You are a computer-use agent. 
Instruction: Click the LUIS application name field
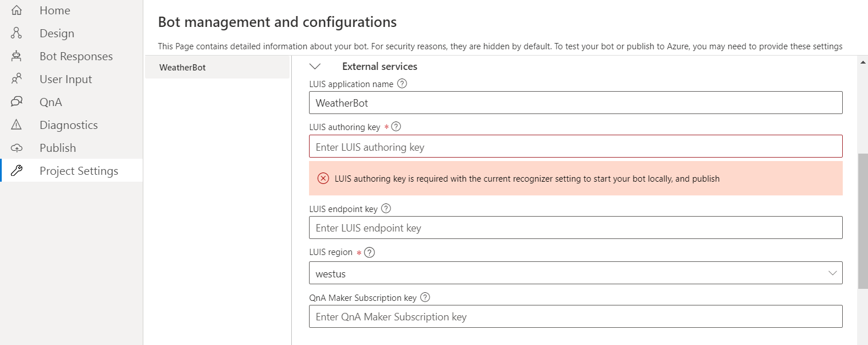coord(576,103)
